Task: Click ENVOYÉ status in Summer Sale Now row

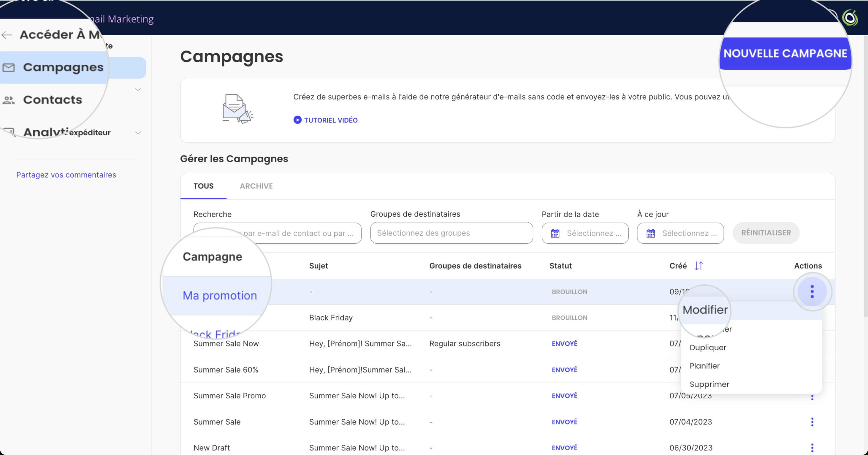Action: (x=564, y=343)
